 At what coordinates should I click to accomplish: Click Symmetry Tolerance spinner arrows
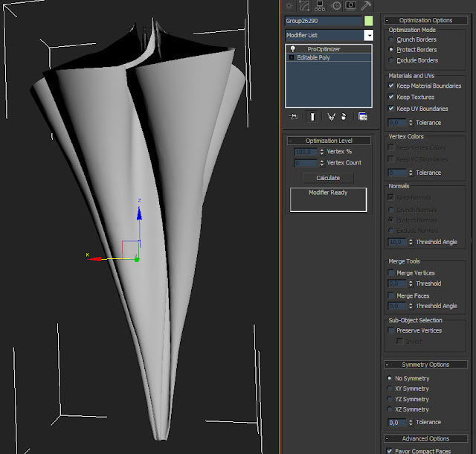411,423
